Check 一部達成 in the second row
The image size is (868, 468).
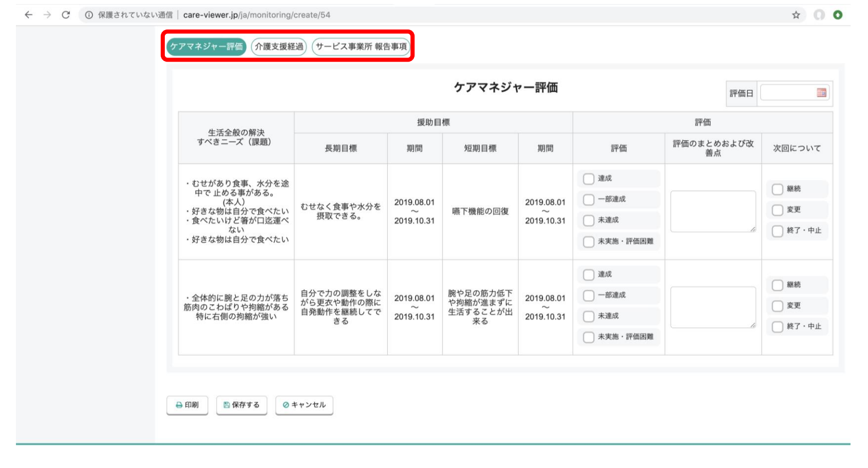589,296
